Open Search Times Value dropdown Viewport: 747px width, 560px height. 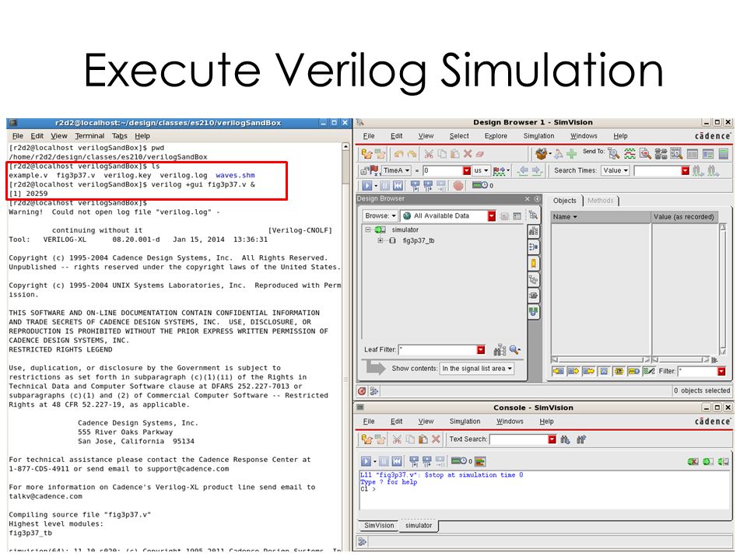point(615,170)
